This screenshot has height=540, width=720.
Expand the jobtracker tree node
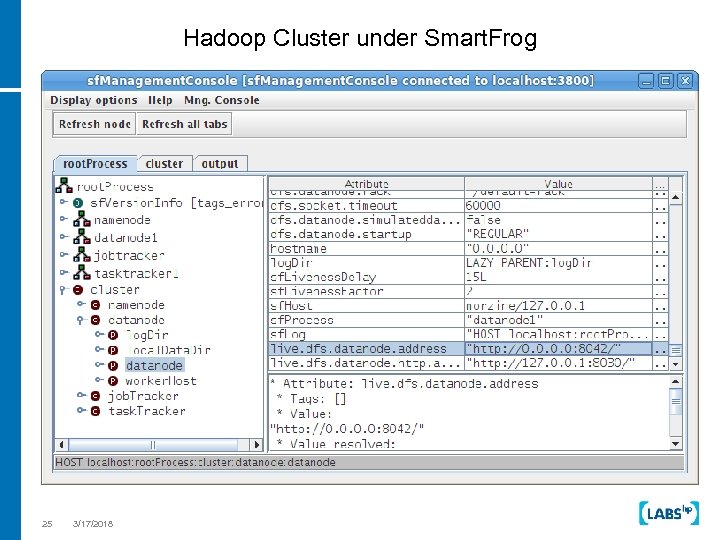[64, 254]
